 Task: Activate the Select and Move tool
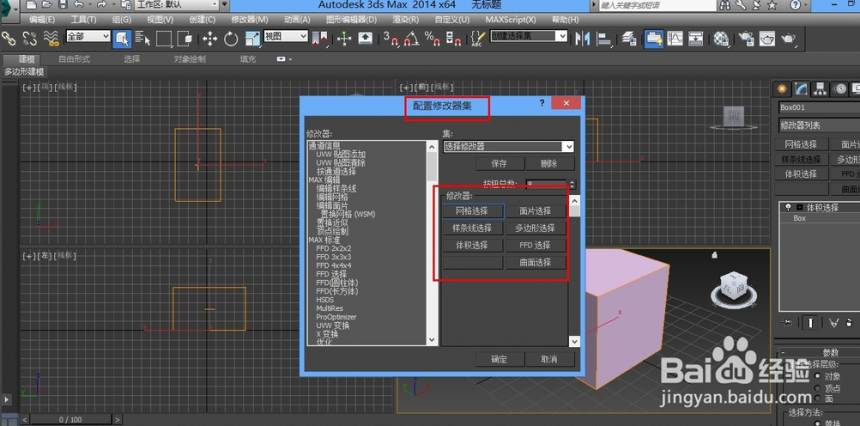tap(210, 39)
